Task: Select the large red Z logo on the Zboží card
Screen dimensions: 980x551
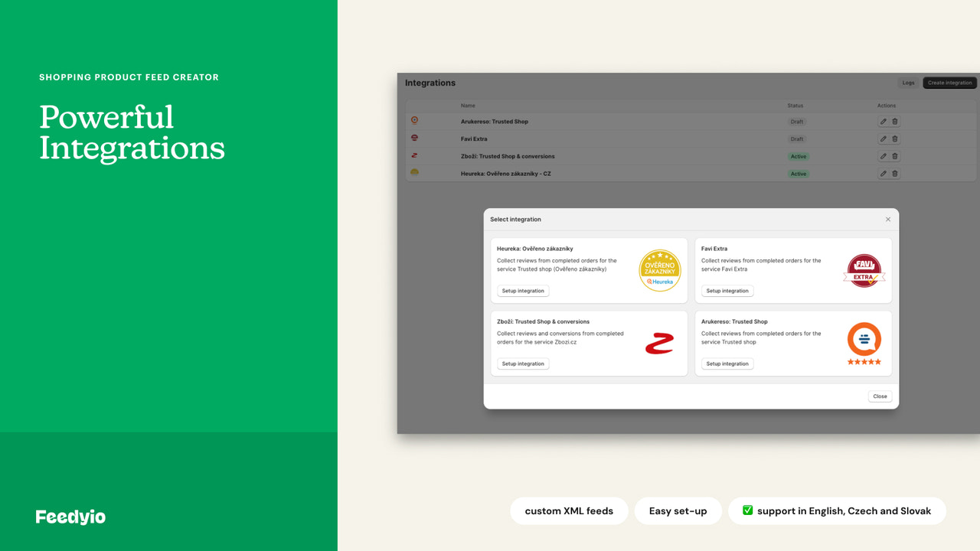Action: click(x=659, y=342)
